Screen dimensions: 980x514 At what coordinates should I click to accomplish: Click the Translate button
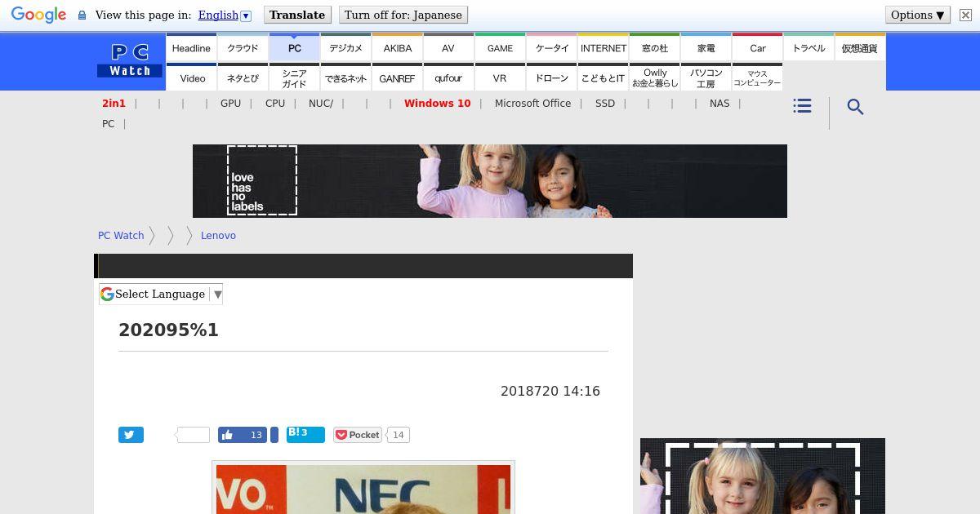pos(297,15)
